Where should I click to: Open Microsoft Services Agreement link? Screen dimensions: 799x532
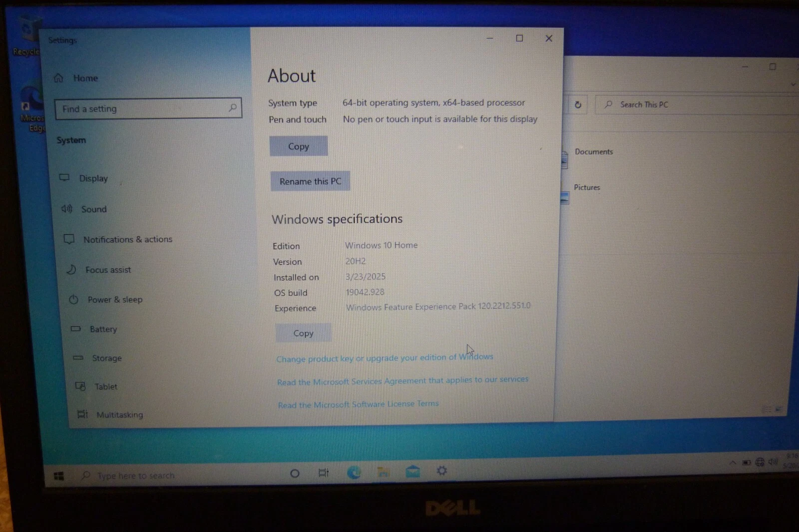pyautogui.click(x=402, y=381)
